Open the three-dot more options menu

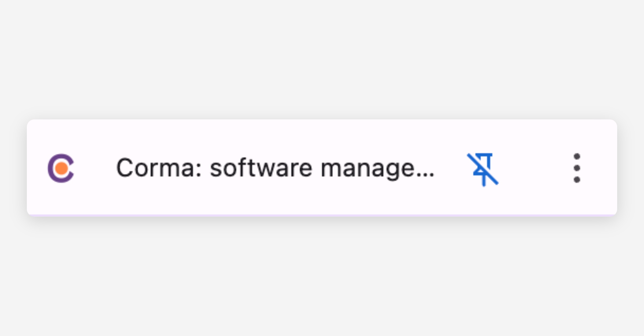pos(577,168)
